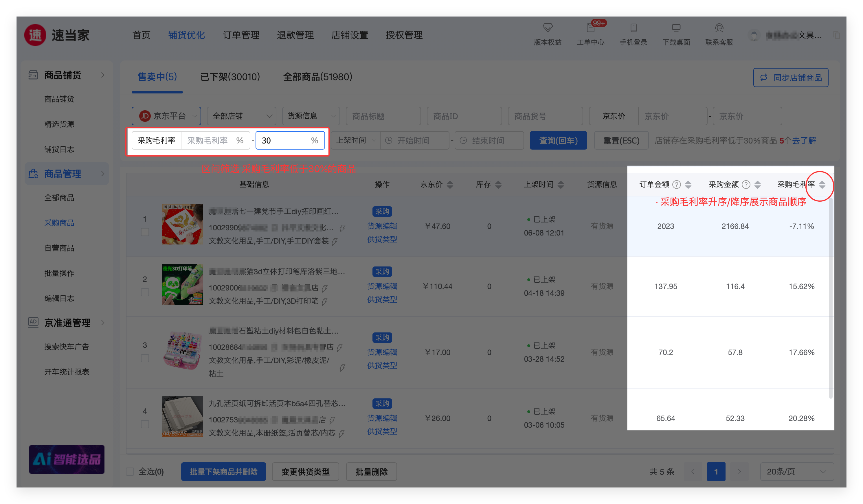
Task: Click the 下载桌面 monitor icon
Action: tap(676, 28)
